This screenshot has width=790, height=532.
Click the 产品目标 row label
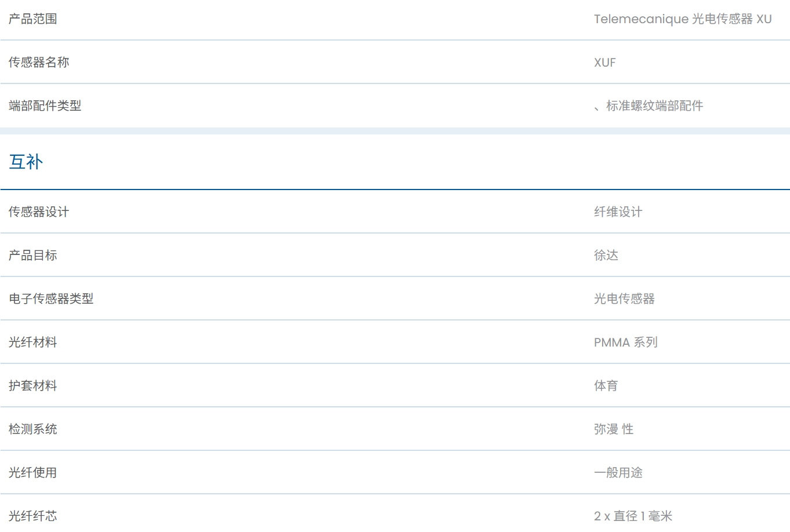(x=33, y=256)
